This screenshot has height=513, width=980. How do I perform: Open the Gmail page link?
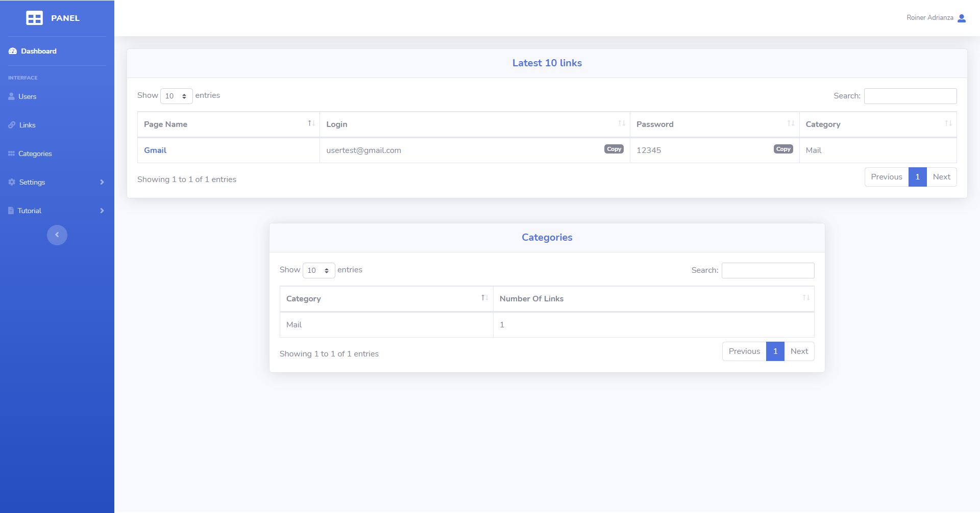click(x=155, y=150)
